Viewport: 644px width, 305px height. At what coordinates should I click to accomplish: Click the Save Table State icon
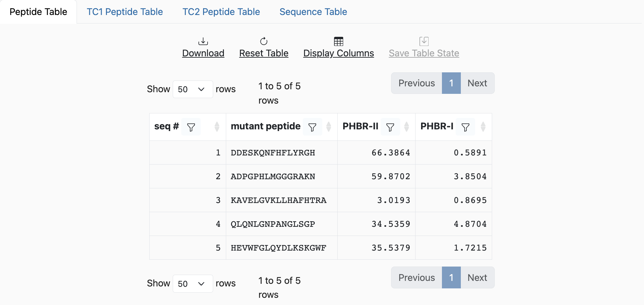pyautogui.click(x=424, y=41)
